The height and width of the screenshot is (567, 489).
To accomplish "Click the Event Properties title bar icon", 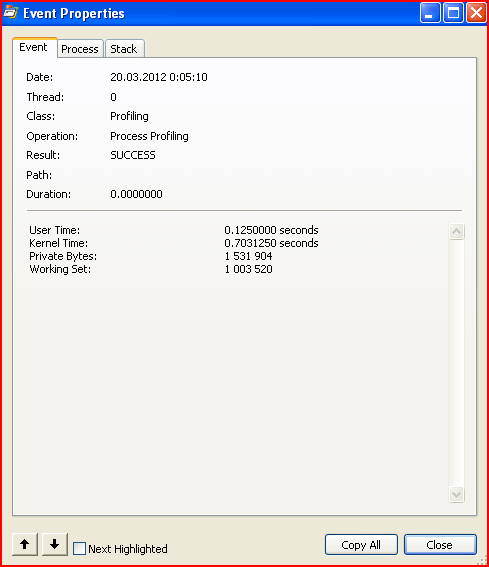I will 11,13.
